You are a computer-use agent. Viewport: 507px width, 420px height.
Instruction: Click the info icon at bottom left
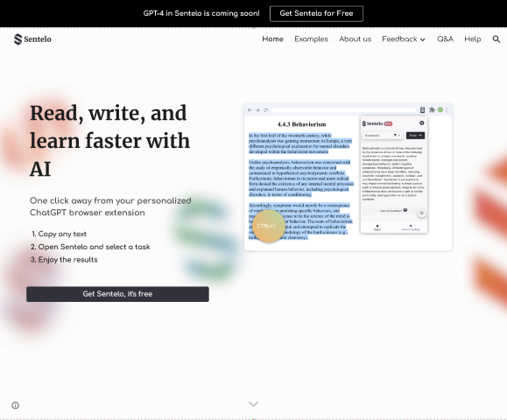16,405
